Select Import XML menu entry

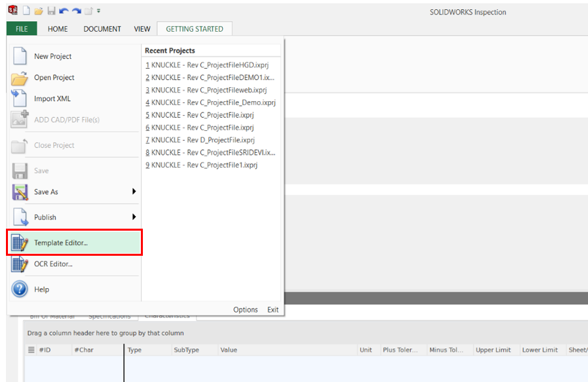pos(74,98)
